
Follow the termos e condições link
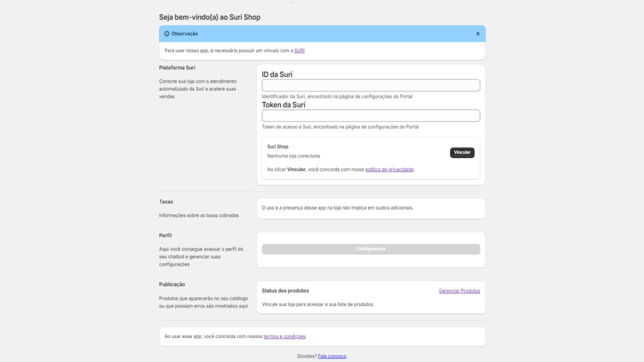284,336
